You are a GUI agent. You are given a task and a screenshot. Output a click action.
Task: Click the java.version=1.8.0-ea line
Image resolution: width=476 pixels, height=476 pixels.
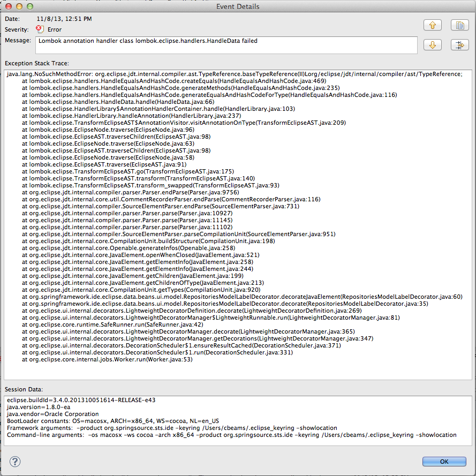click(38, 407)
